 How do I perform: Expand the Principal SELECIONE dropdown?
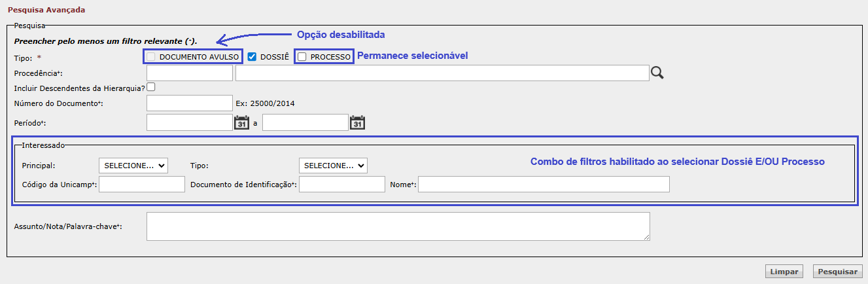133,166
